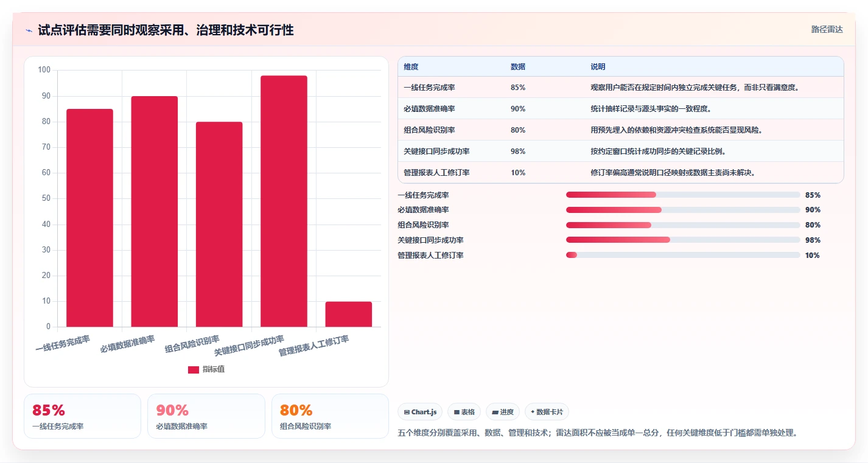868x463 pixels.
Task: Click the 一线任务完成率 bar in chart
Action: [x=89, y=218]
